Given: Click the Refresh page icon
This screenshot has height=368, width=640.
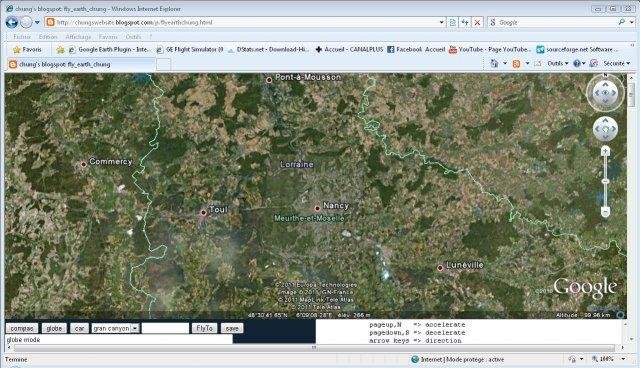Looking at the screenshot, I should pos(465,22).
